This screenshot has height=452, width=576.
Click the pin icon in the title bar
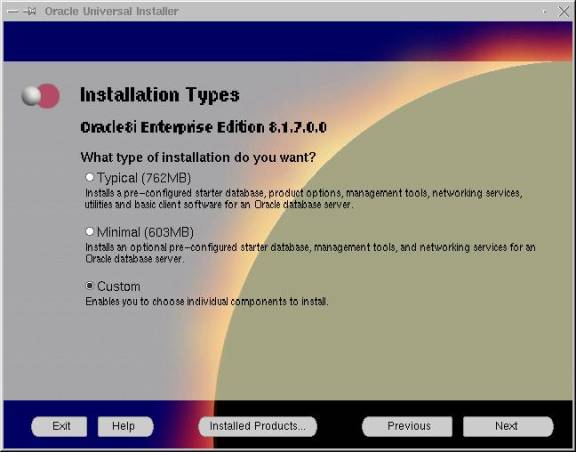(x=30, y=11)
